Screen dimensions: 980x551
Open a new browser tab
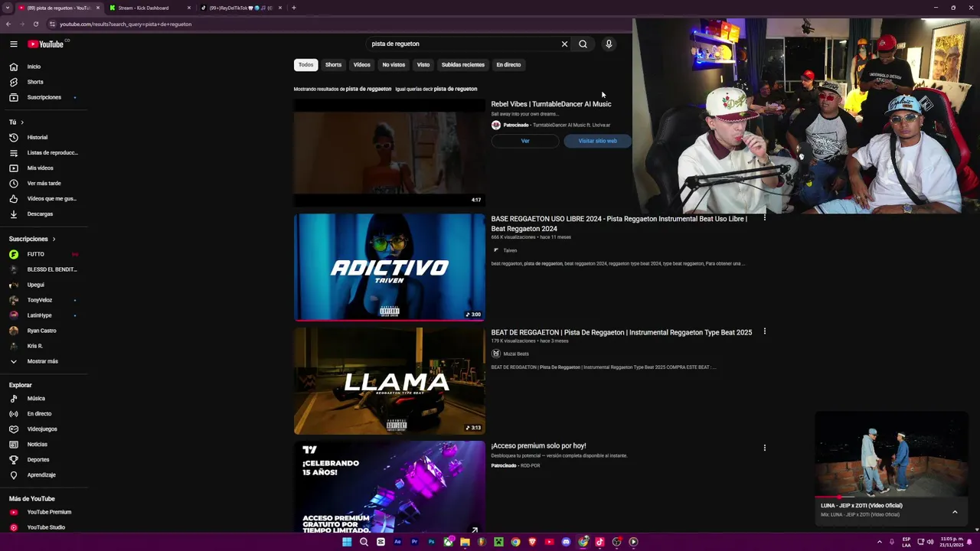294,8
